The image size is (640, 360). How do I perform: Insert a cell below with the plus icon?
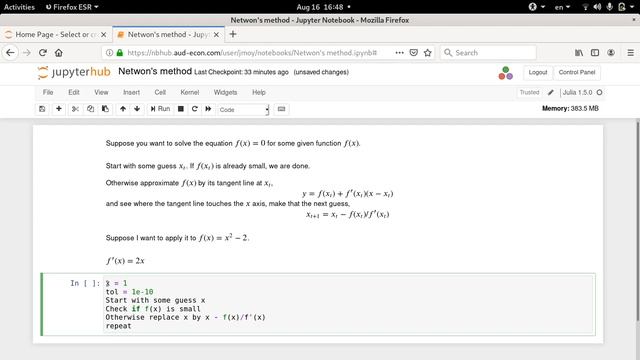[x=59, y=109]
